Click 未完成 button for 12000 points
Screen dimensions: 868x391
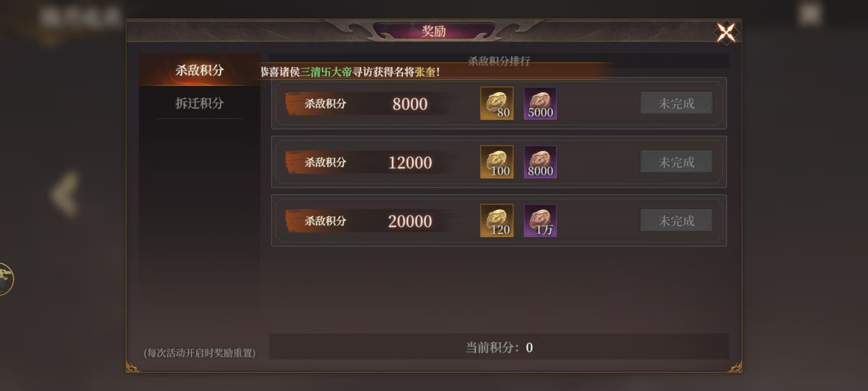click(x=676, y=162)
